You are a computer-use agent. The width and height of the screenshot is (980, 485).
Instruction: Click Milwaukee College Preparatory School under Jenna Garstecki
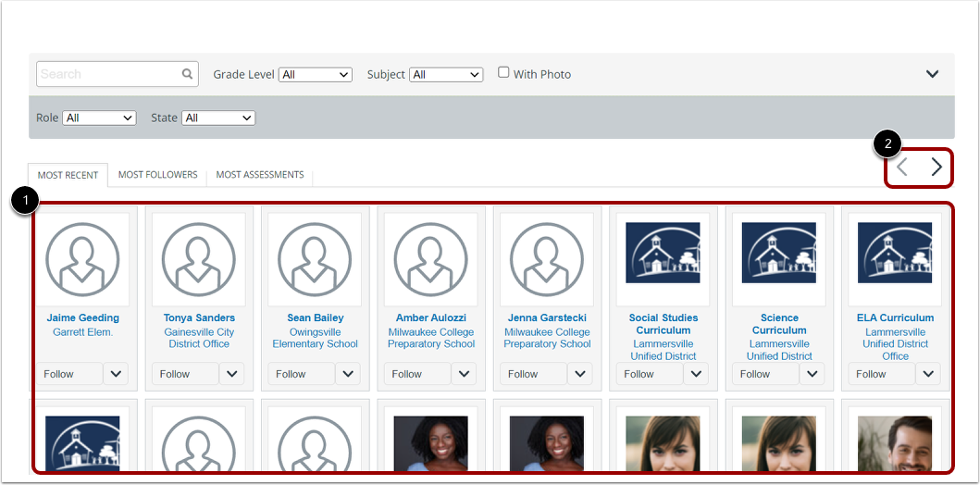tap(548, 338)
